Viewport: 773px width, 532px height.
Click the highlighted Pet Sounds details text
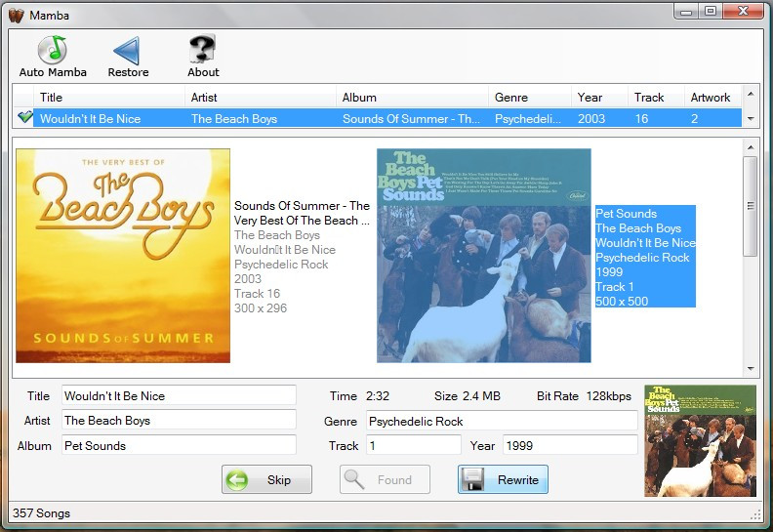[x=645, y=257]
